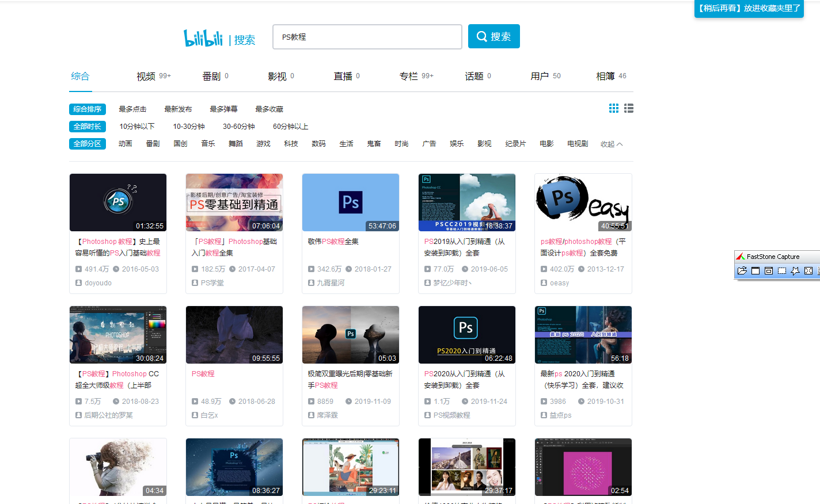The height and width of the screenshot is (504, 820).
Task: Click uploader icon beside 九霄星河
Action: (x=311, y=282)
